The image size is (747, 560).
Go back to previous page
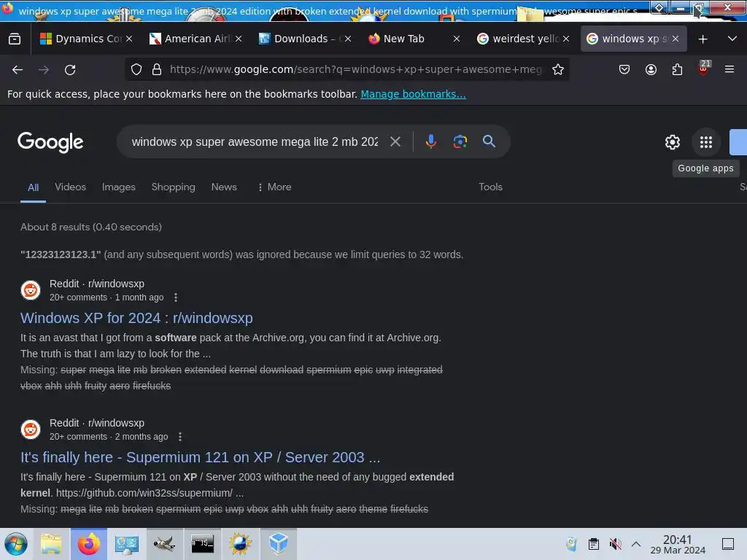click(18, 69)
